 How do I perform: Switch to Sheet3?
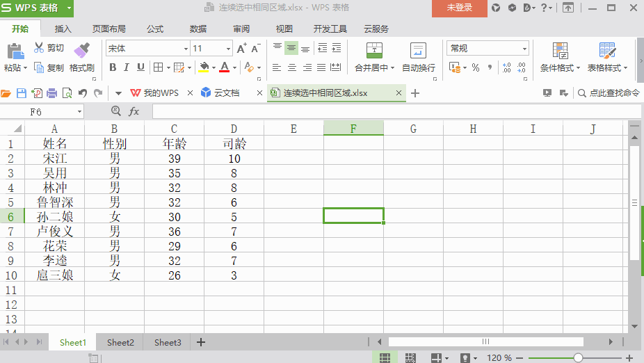(x=168, y=342)
